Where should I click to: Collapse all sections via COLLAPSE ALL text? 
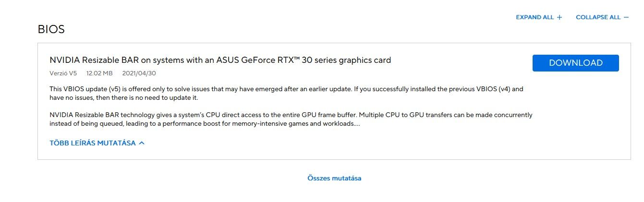(598, 17)
